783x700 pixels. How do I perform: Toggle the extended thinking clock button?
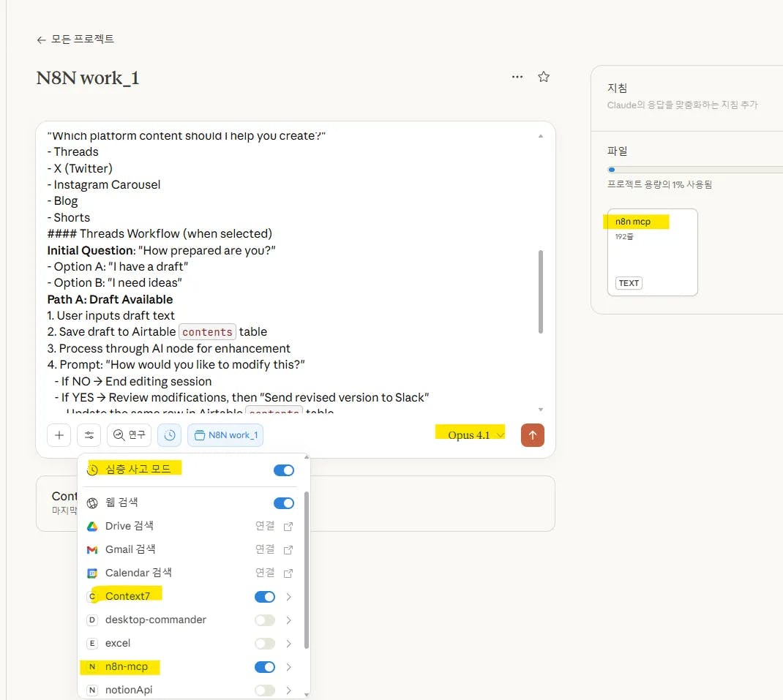170,435
